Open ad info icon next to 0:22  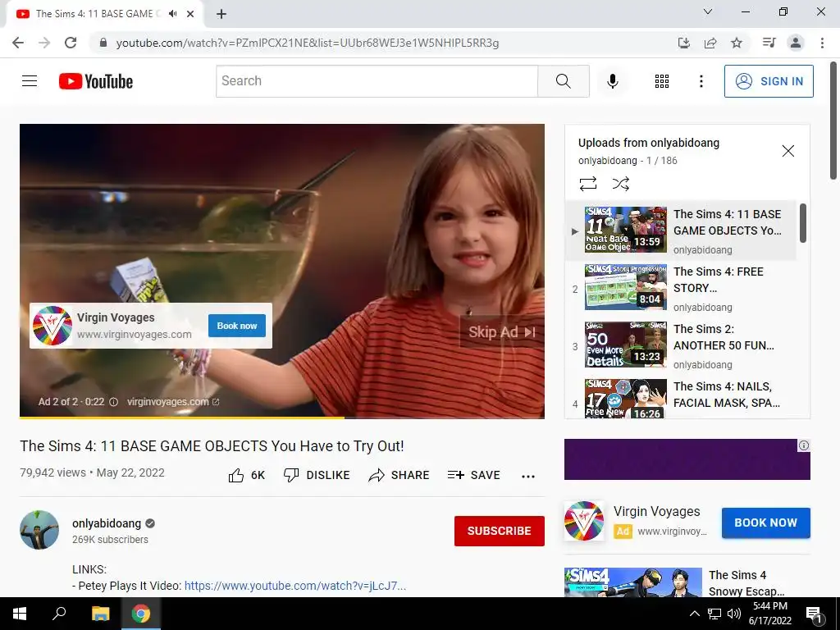tap(113, 402)
